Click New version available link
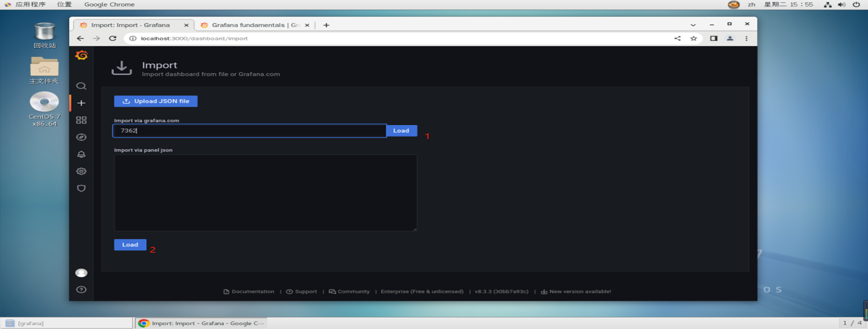The width and height of the screenshot is (868, 329). click(x=576, y=292)
